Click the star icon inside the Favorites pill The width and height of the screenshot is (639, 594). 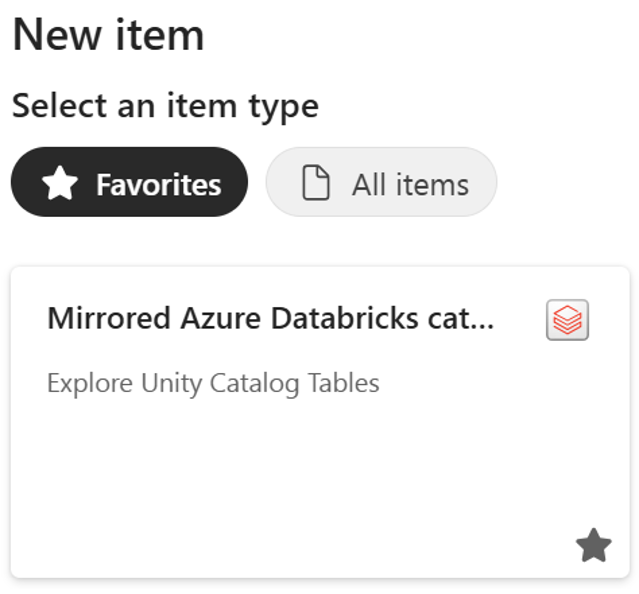(61, 184)
